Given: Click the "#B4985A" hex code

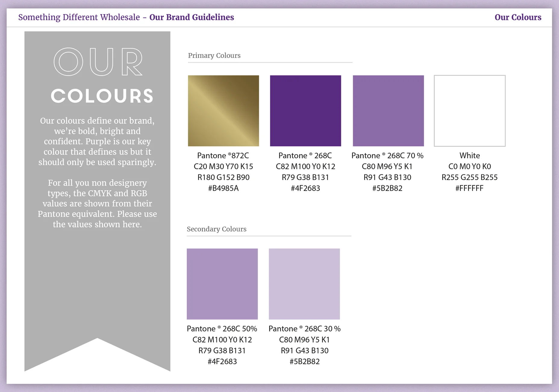Looking at the screenshot, I should click(x=223, y=188).
